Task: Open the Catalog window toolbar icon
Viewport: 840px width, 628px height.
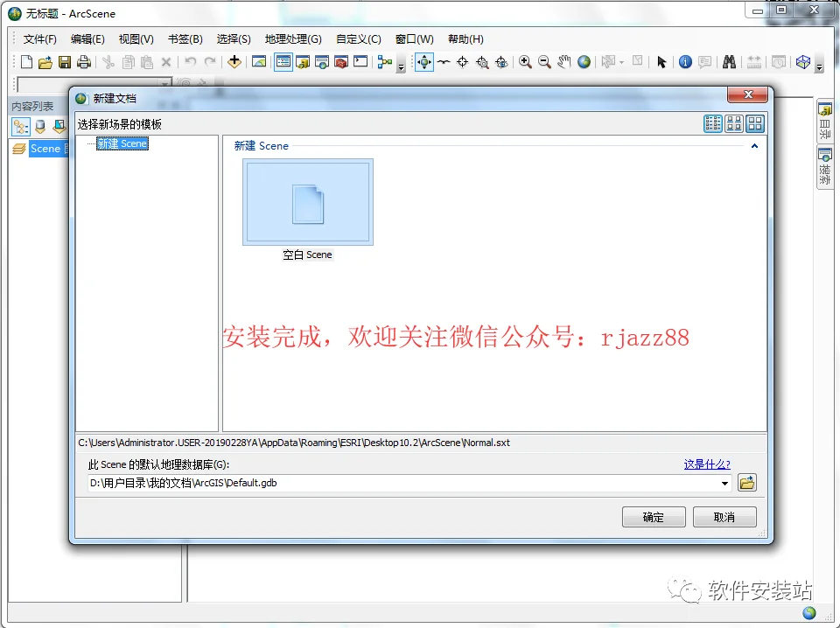Action: coord(303,62)
